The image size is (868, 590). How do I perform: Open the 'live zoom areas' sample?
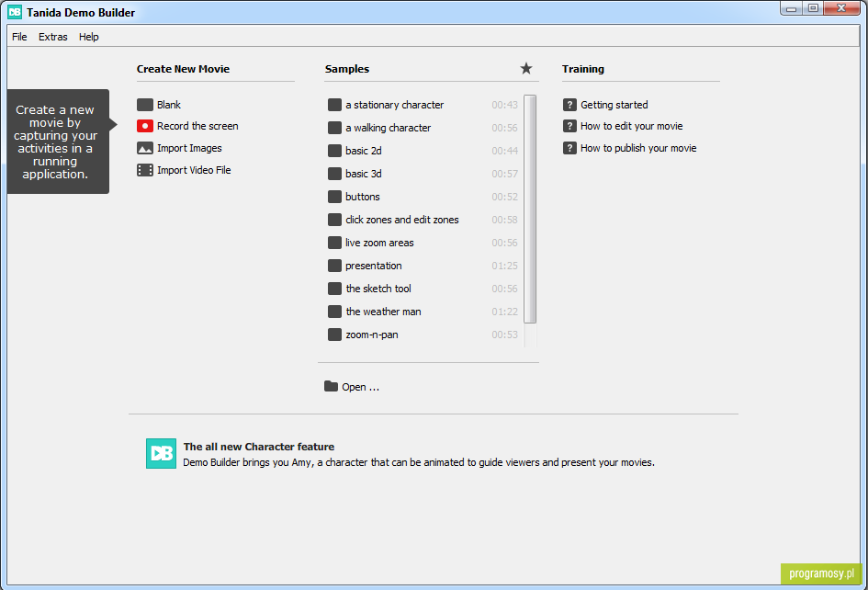click(379, 243)
